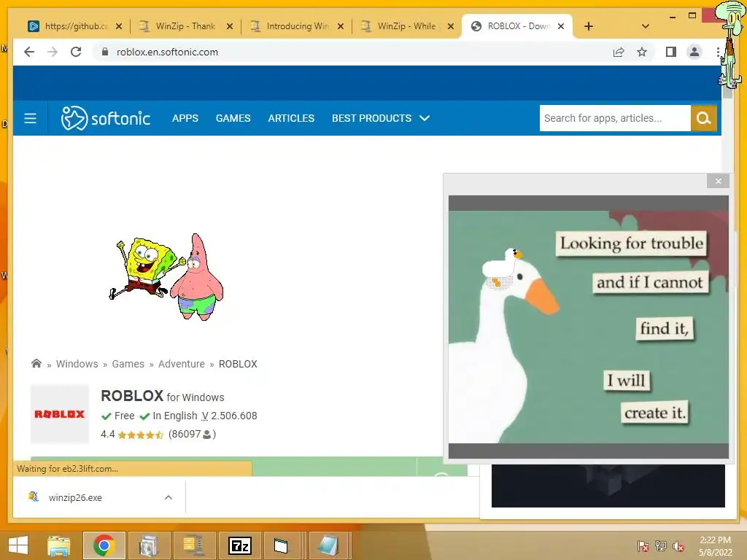Open the Windows Start menu
Image resolution: width=747 pixels, height=560 pixels.
(18, 545)
